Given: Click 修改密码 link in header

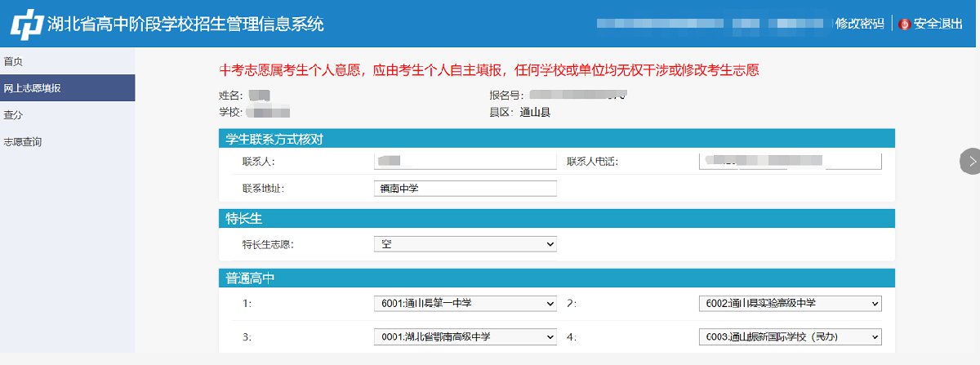Looking at the screenshot, I should (860, 24).
